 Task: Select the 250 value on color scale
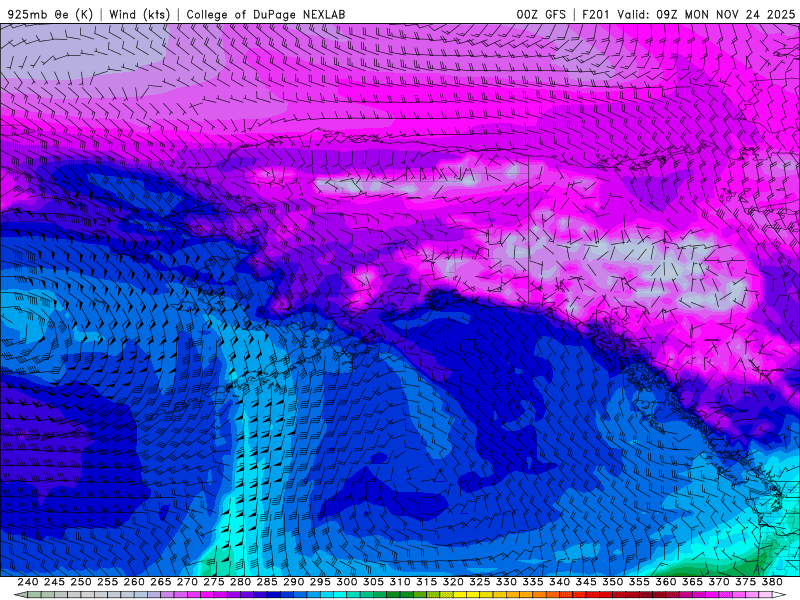pyautogui.click(x=81, y=582)
